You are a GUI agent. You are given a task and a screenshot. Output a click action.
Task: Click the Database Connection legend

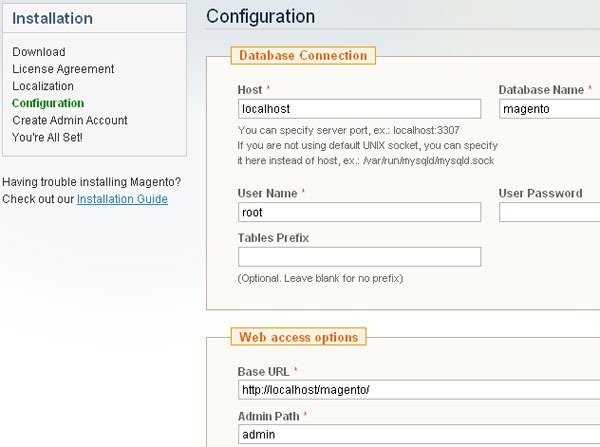303,55
